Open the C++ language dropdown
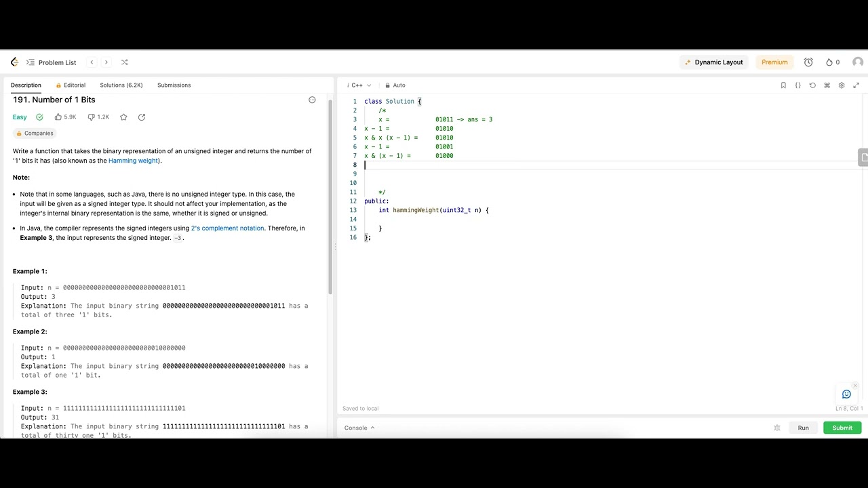Viewport: 868px width, 488px height. (359, 85)
